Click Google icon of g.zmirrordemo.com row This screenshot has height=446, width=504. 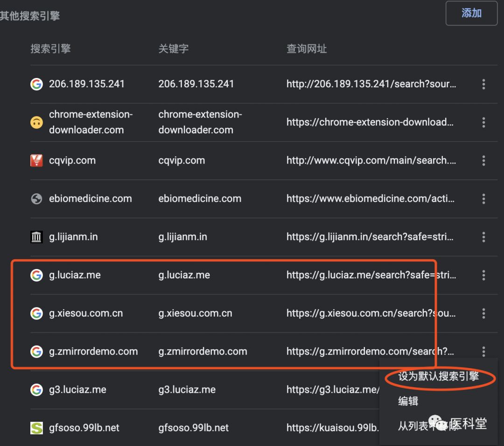[37, 352]
